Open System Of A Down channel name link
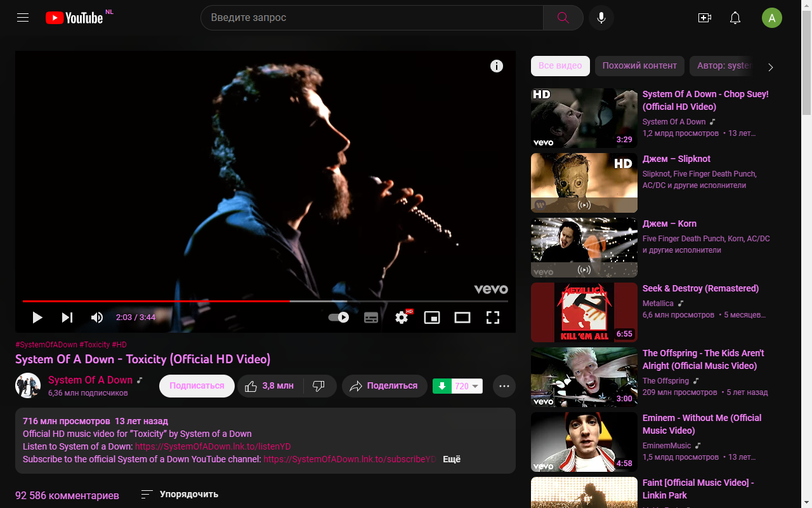The height and width of the screenshot is (508, 812). click(x=90, y=380)
